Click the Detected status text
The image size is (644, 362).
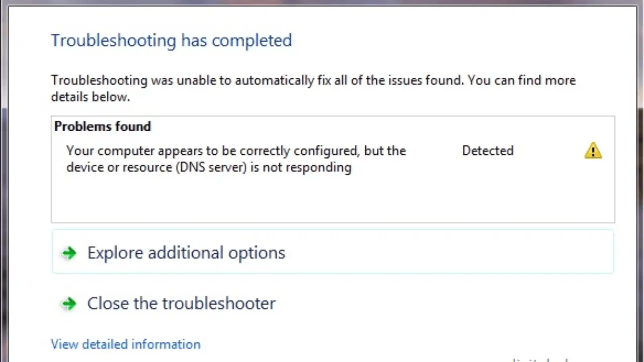(x=488, y=151)
